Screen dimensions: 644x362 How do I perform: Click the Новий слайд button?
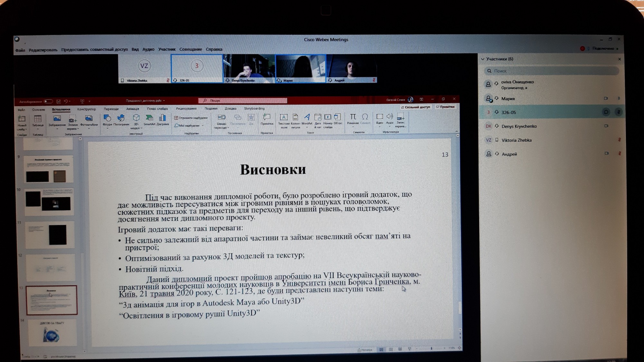coord(22,123)
